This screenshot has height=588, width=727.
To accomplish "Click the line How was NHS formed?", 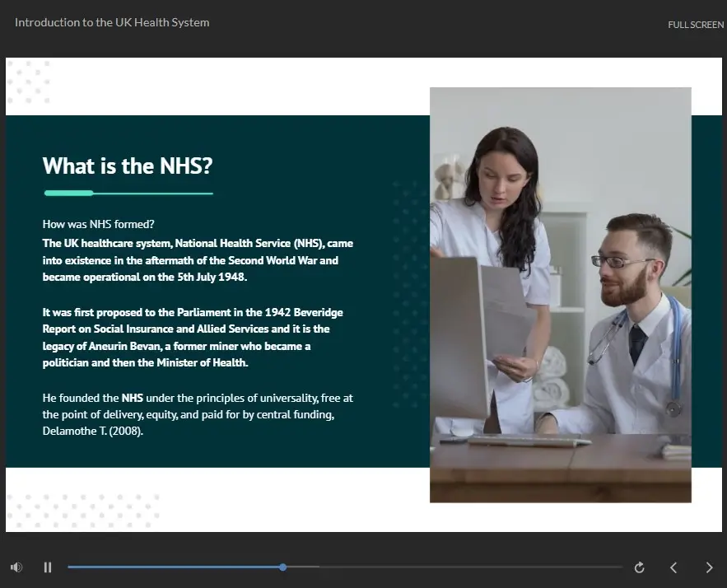I will [x=98, y=224].
